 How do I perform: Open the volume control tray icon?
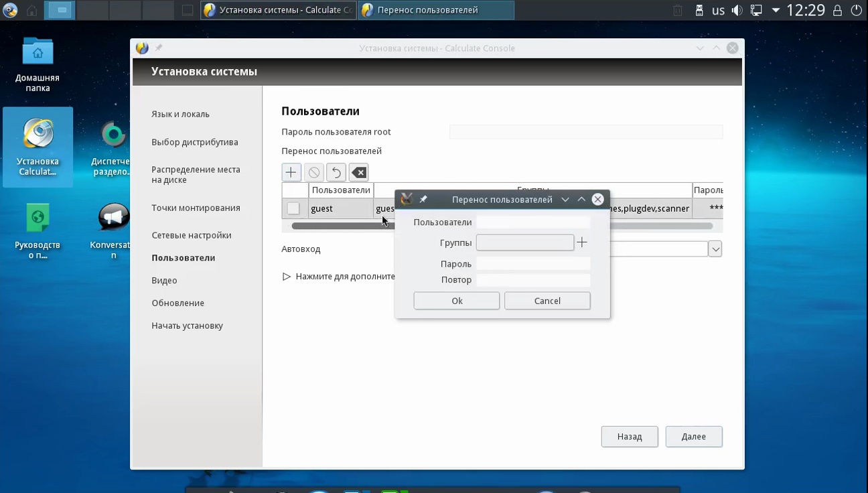pyautogui.click(x=737, y=10)
